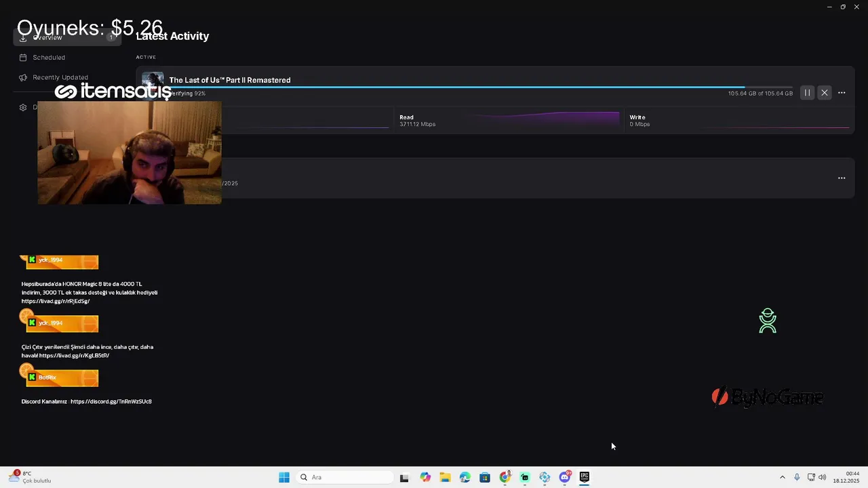The width and height of the screenshot is (868, 488).
Task: Open volume control tray icon
Action: (x=822, y=477)
